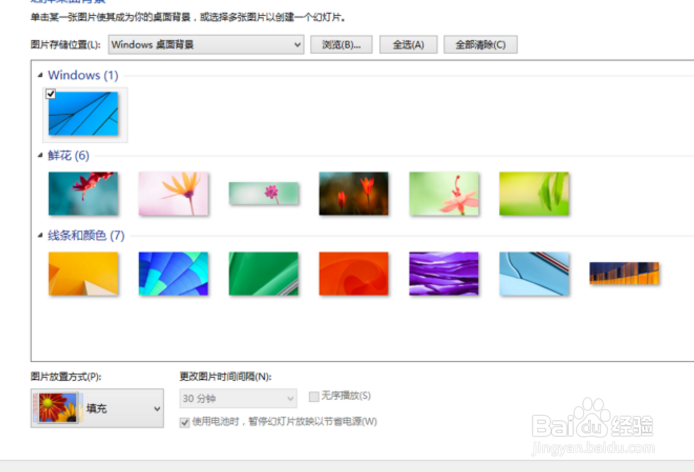
Task: Toggle the 无序播放(S) checkbox
Action: pyautogui.click(x=314, y=396)
